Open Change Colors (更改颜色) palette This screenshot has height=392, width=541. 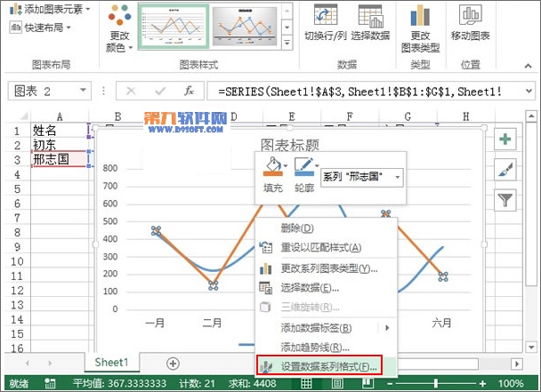pyautogui.click(x=119, y=28)
